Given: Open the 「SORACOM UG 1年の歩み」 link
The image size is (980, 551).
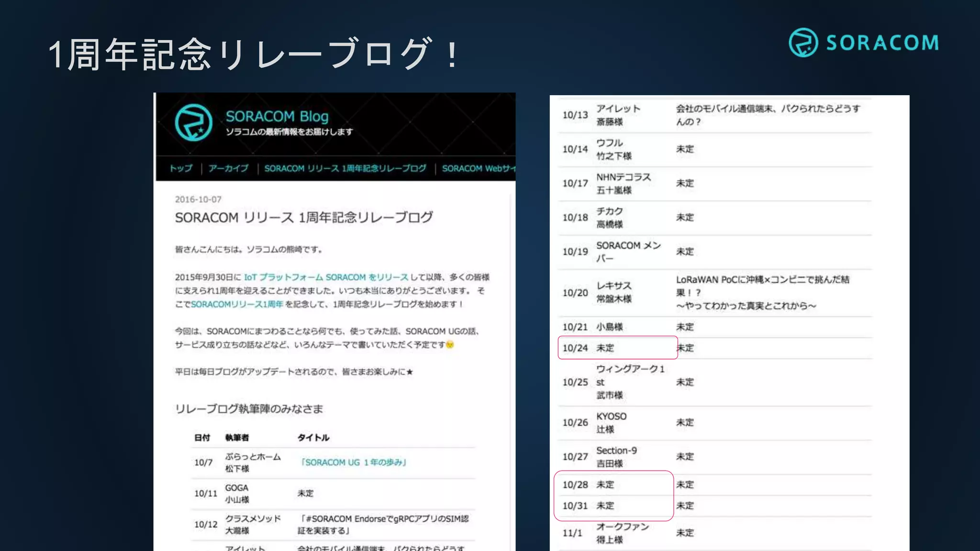Looking at the screenshot, I should coord(353,463).
